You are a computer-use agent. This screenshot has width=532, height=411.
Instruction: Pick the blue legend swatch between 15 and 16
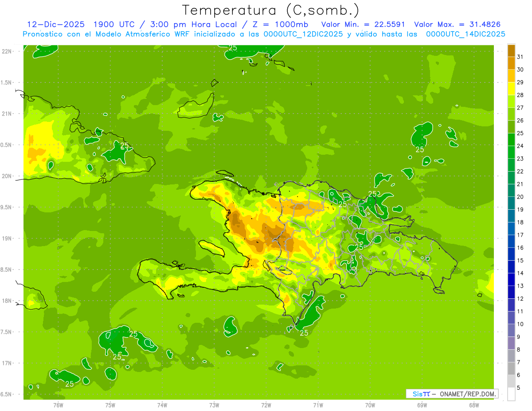click(511, 254)
